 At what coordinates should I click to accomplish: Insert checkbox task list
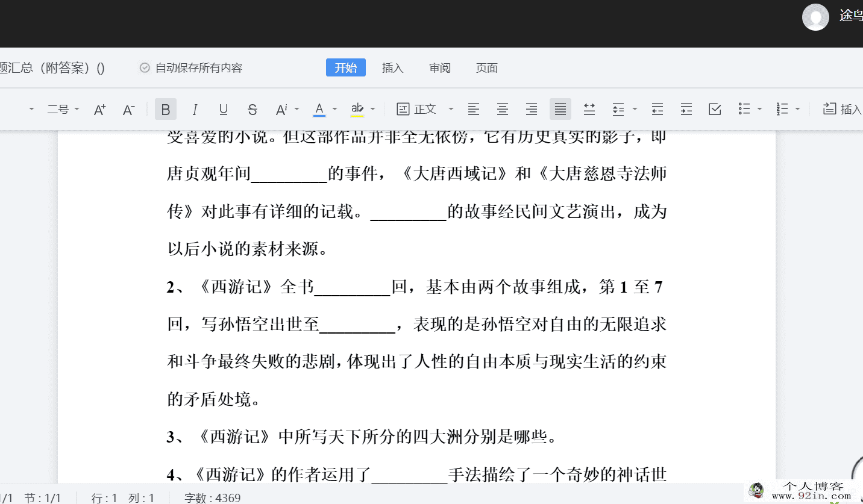(715, 109)
